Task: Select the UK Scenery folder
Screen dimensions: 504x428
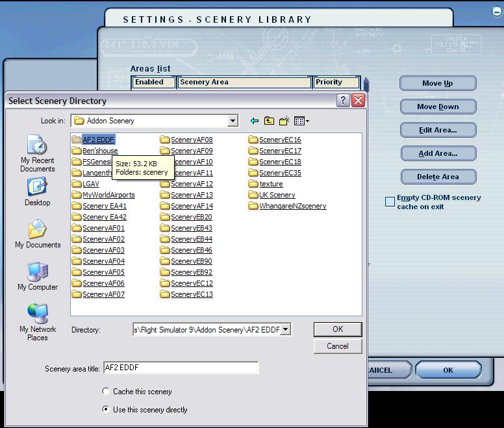Action: pyautogui.click(x=277, y=195)
